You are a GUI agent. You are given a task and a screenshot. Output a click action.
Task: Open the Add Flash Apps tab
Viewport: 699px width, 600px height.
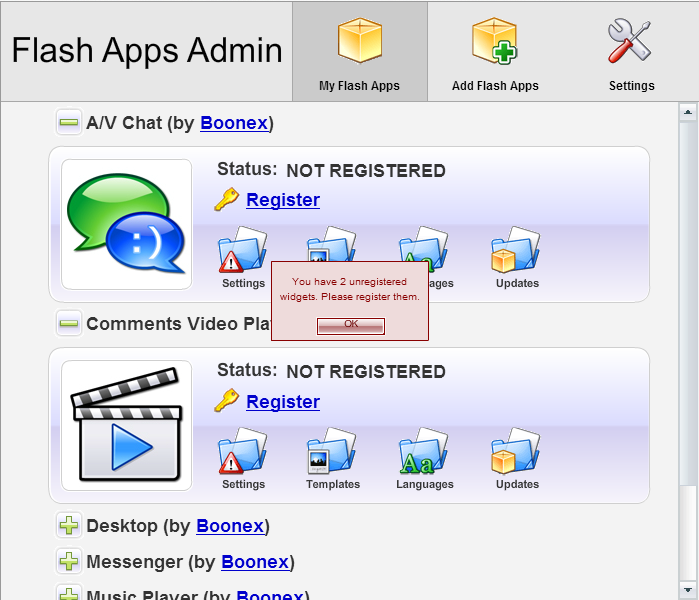(x=495, y=52)
